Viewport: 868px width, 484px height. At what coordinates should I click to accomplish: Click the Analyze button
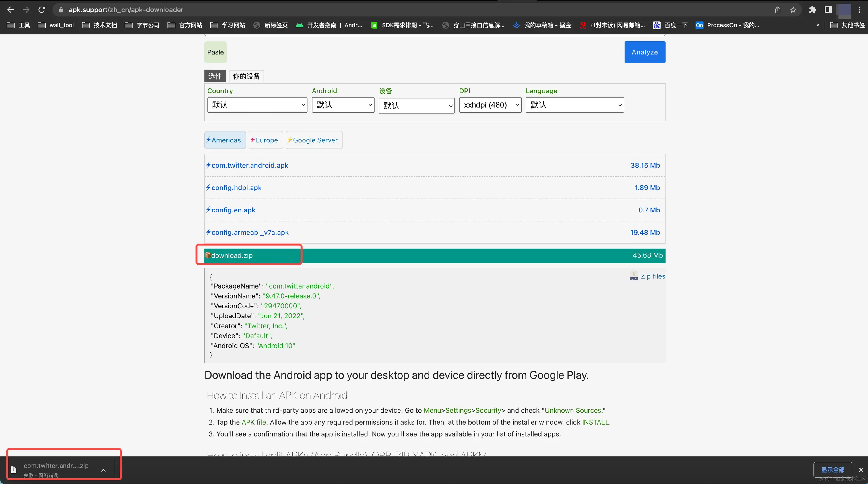(645, 52)
